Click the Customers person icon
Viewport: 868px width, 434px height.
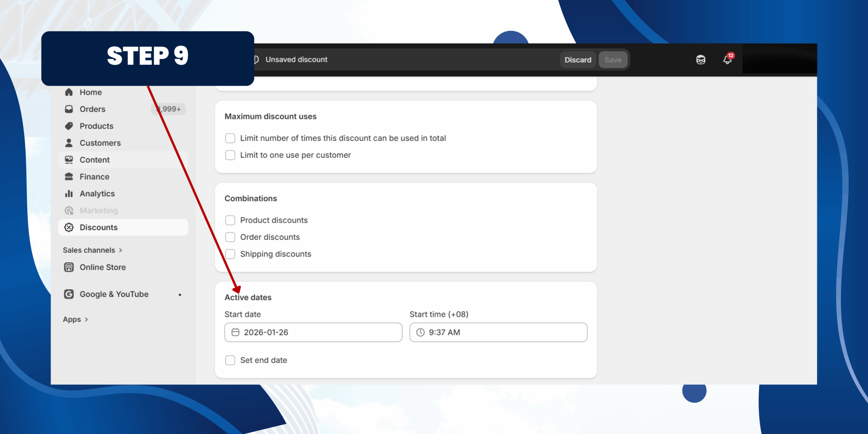[x=69, y=143]
